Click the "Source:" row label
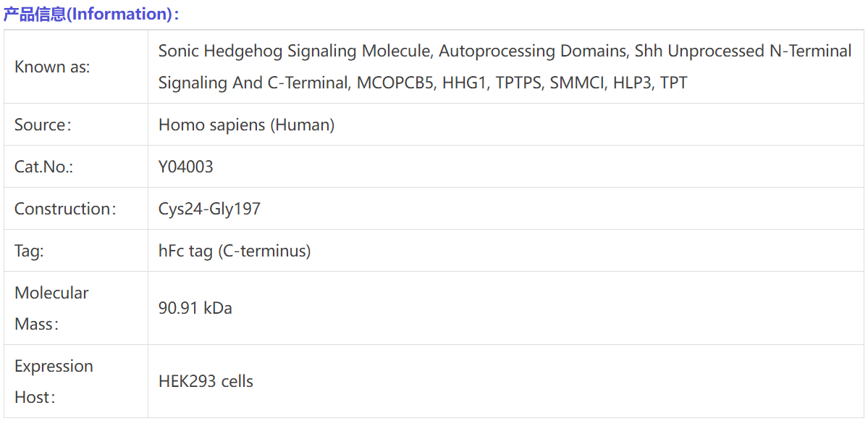Image resolution: width=868 pixels, height=421 pixels. (43, 125)
